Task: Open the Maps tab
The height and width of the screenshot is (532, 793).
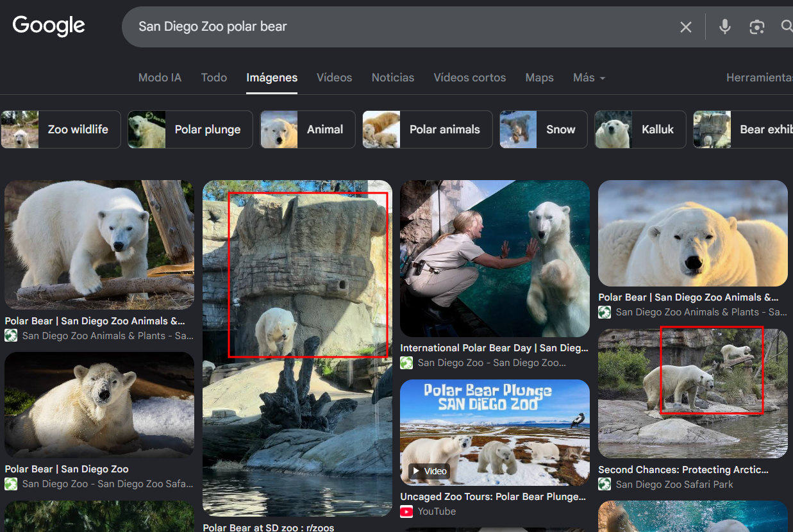Action: click(540, 78)
